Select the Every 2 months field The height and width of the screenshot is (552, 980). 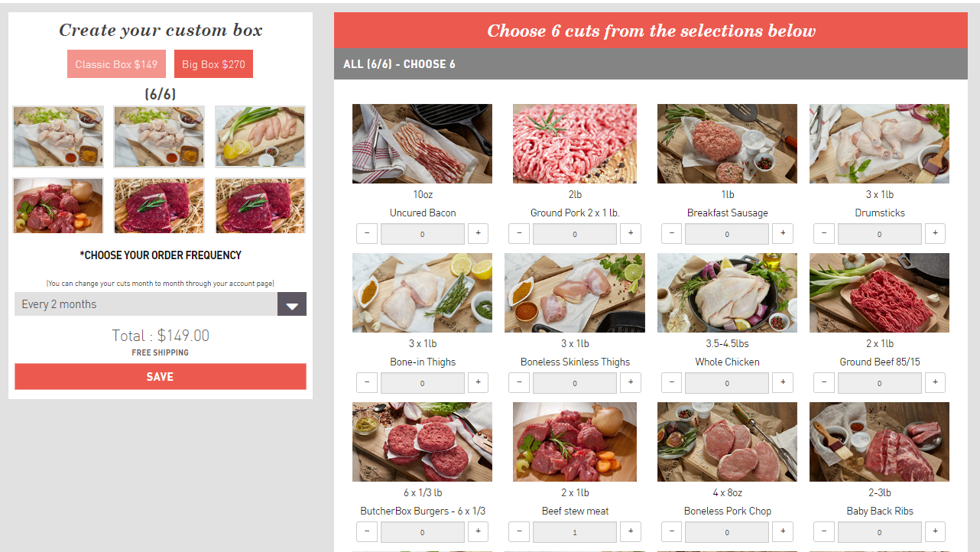pos(161,304)
